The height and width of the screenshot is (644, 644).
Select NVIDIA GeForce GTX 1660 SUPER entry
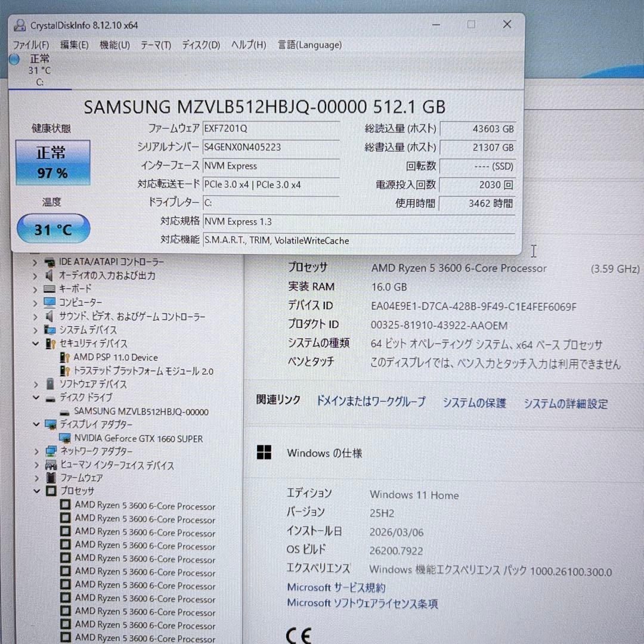(139, 439)
